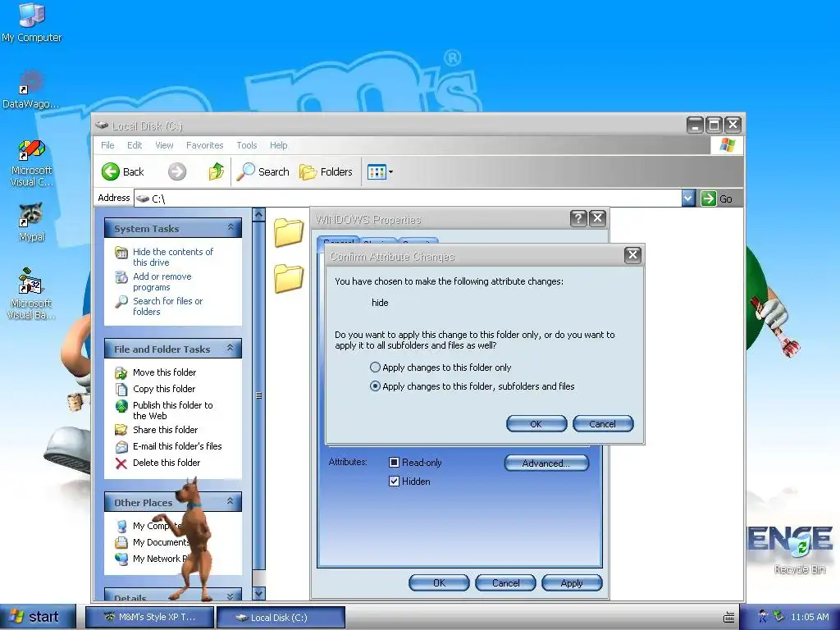Click the My Computer icon in Other Places
This screenshot has width=840, height=630.
click(121, 526)
